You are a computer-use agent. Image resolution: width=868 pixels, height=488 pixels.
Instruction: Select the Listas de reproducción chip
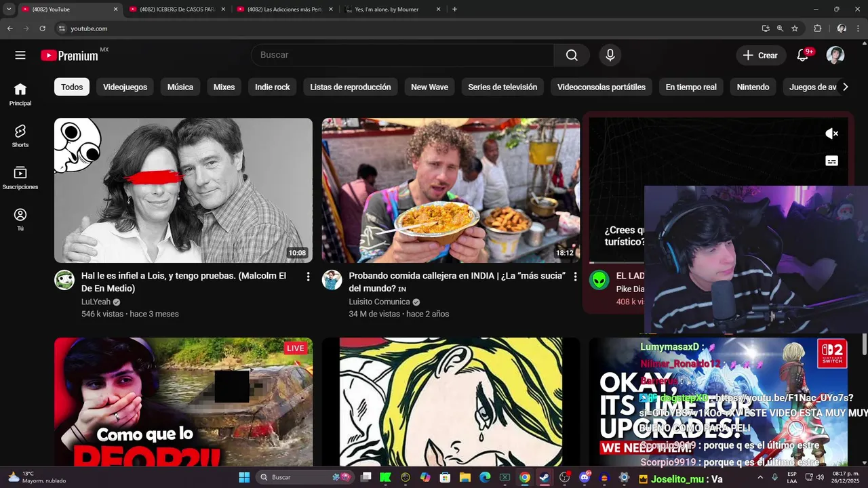(351, 87)
